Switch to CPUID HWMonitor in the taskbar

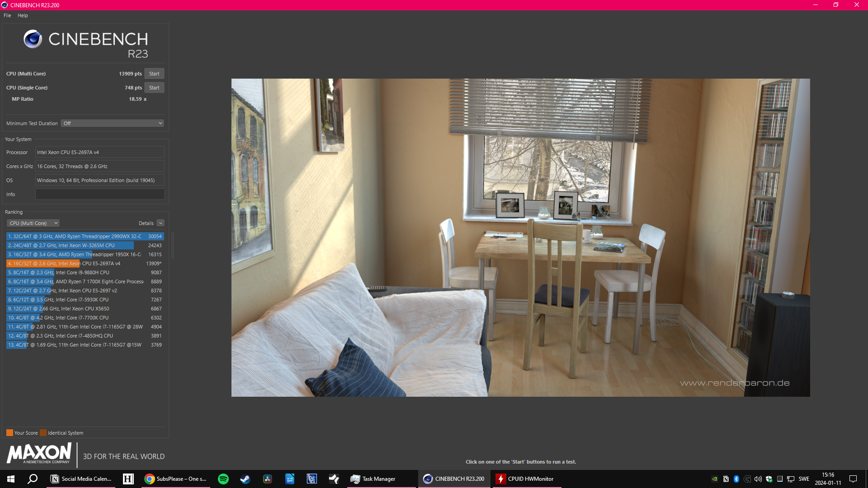point(525,479)
